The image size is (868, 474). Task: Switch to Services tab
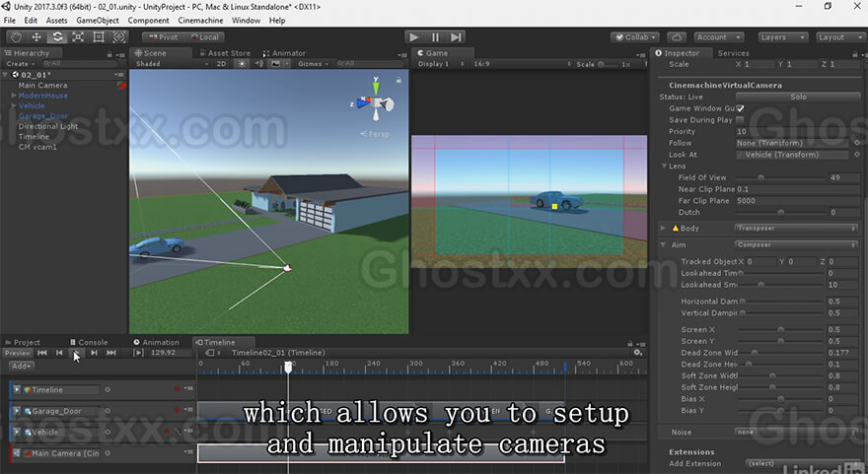point(734,53)
